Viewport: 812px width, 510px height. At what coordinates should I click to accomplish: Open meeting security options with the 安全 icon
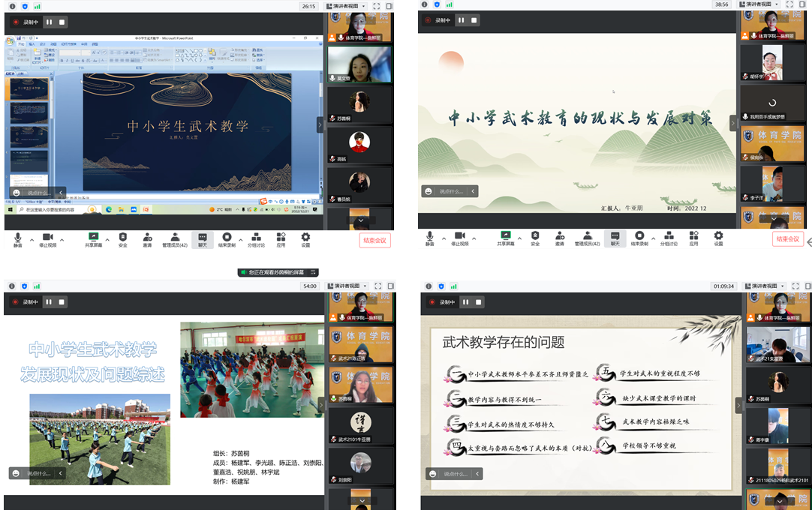pyautogui.click(x=122, y=236)
